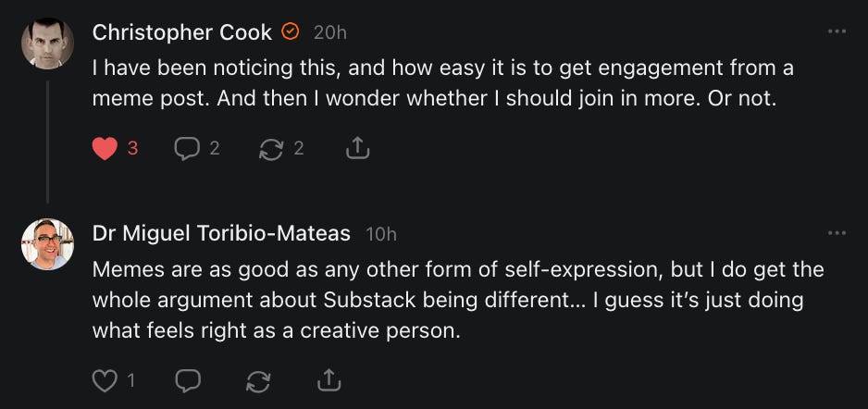Screen dimensions: 868x409
Task: Click the orange verified badge beside Christopher Cook
Action: tap(290, 31)
